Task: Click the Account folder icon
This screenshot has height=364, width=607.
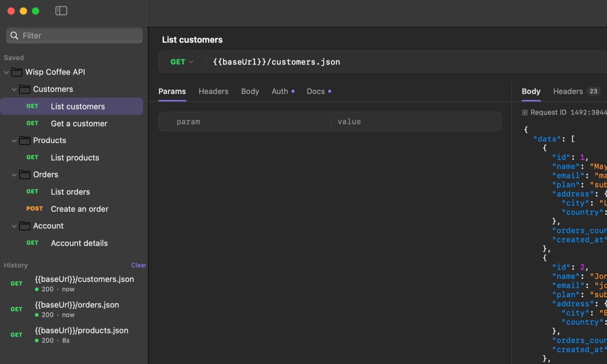Action: 25,226
